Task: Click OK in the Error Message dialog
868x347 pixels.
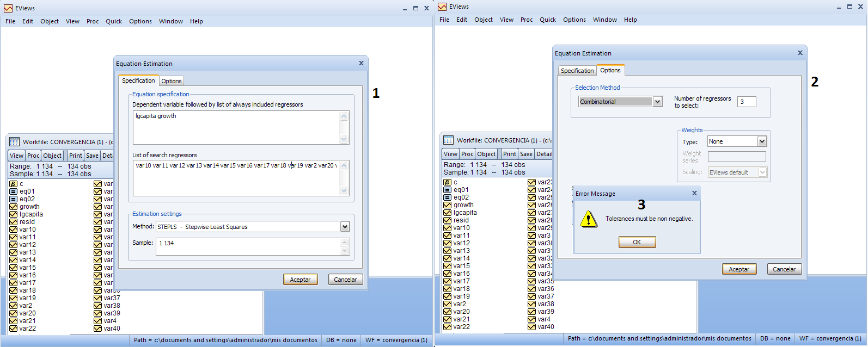Action: click(x=637, y=242)
